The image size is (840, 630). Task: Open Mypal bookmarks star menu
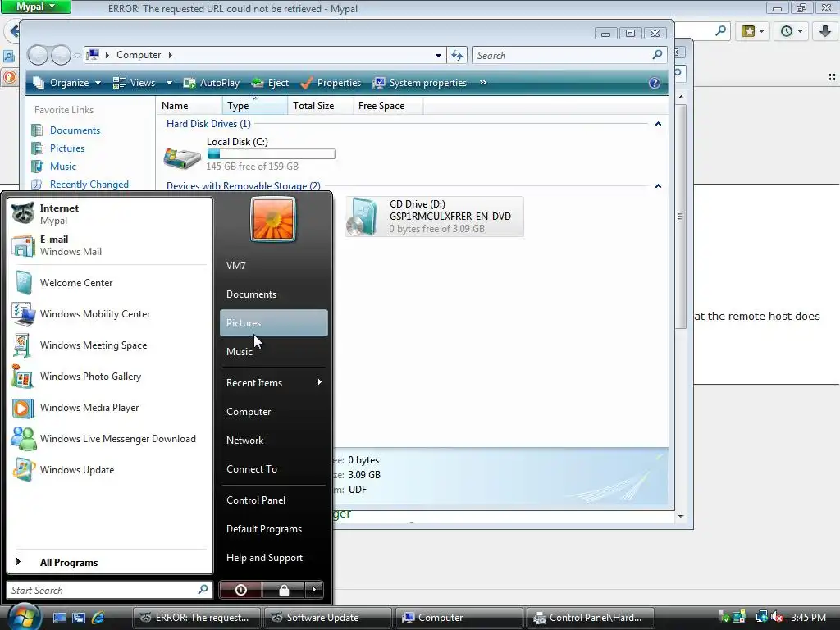coord(752,31)
